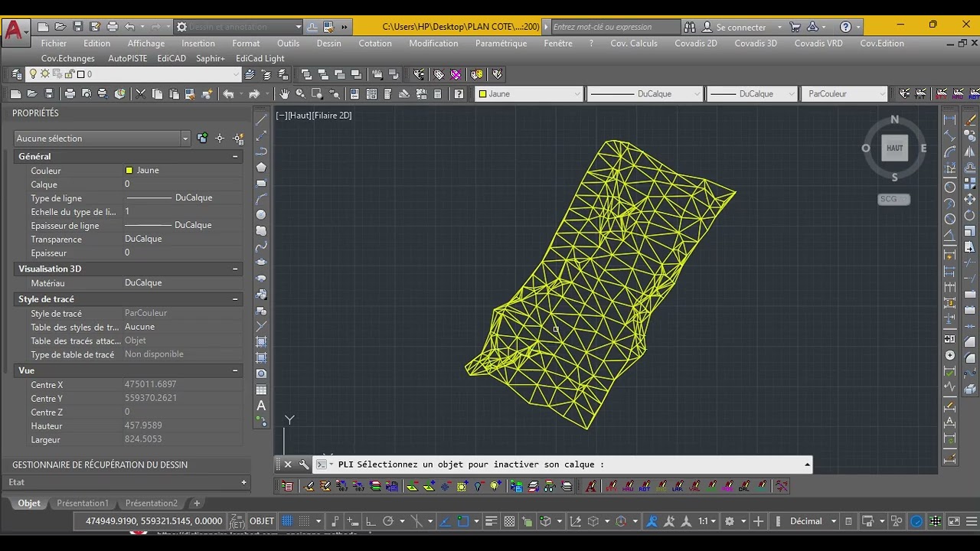
Task: Open the ParCouleur plot style dropdown
Action: coord(843,93)
